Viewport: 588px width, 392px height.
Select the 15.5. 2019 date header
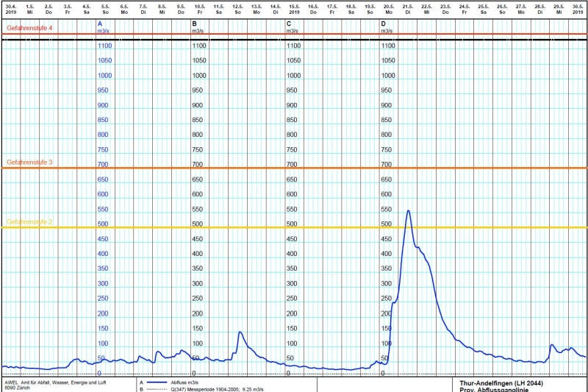click(294, 9)
